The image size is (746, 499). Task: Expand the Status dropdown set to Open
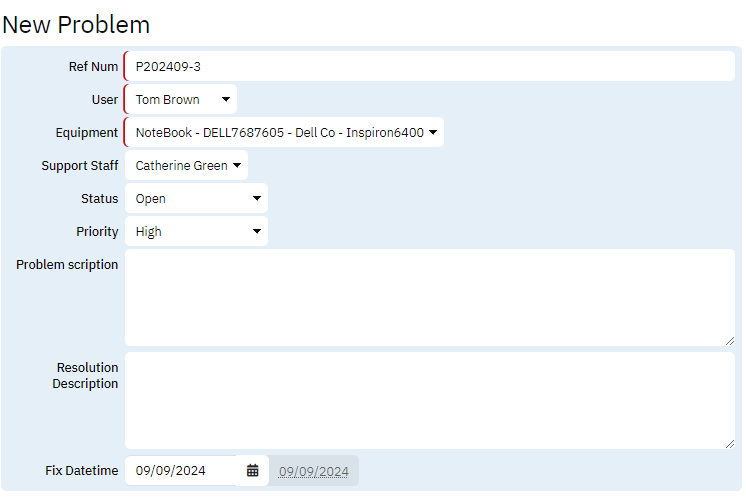(x=196, y=199)
